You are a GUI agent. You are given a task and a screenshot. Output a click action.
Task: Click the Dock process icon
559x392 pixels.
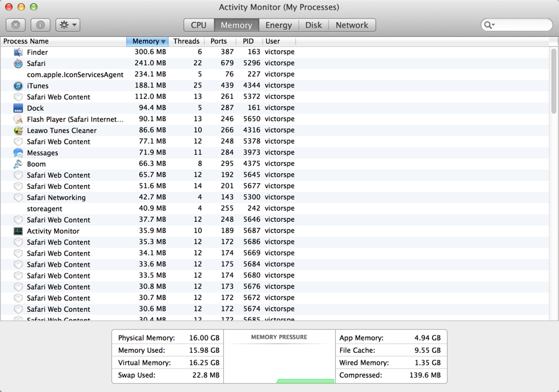18,108
